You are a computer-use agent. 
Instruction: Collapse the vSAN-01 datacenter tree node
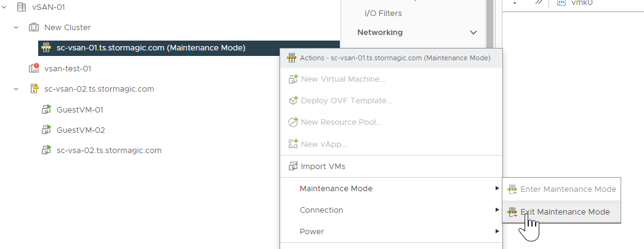tap(4, 7)
